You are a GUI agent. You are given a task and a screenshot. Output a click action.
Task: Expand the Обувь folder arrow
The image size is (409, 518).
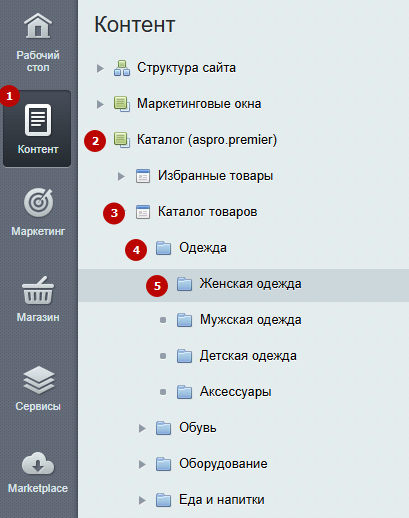click(142, 428)
